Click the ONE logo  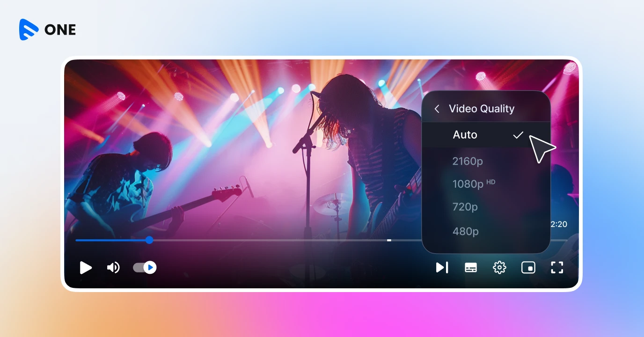click(47, 29)
